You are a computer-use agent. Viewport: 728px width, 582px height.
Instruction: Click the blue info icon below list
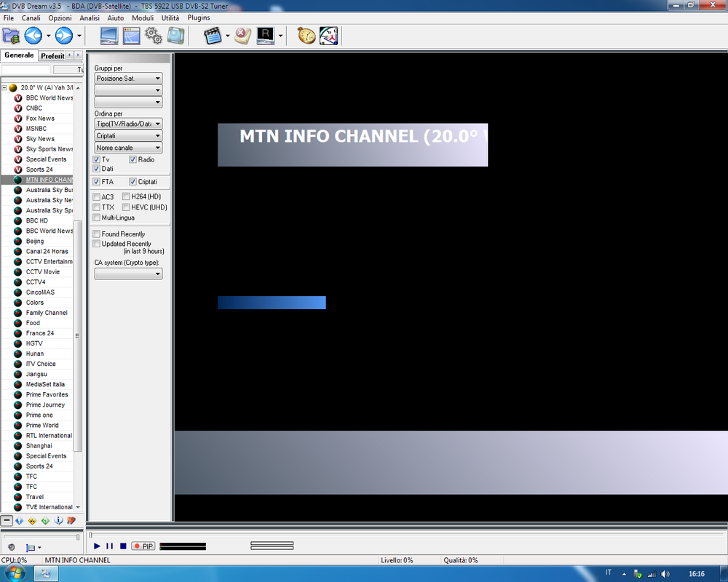[x=58, y=521]
